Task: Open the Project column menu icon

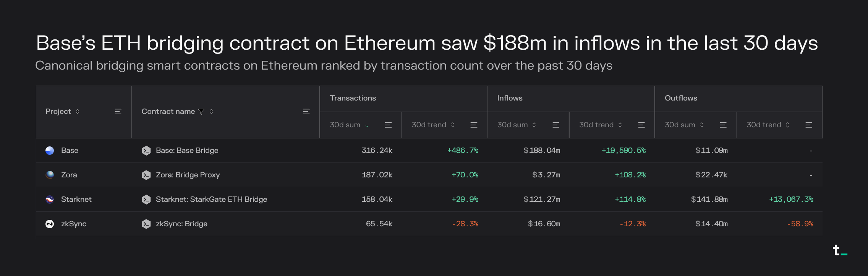Action: 118,112
